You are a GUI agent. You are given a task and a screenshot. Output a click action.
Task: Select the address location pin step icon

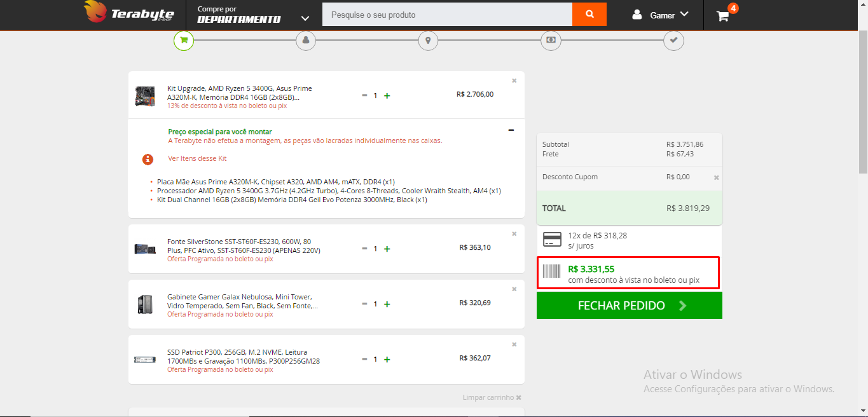(428, 41)
